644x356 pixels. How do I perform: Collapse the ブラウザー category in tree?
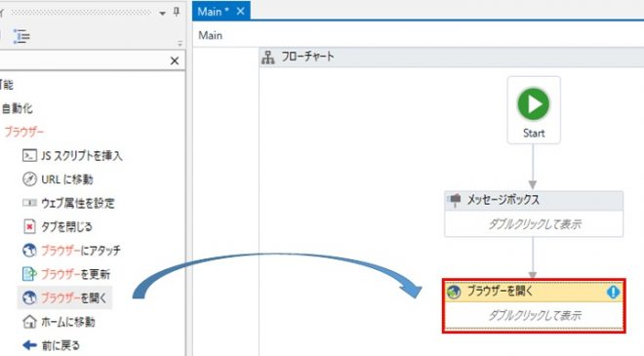coord(23,132)
